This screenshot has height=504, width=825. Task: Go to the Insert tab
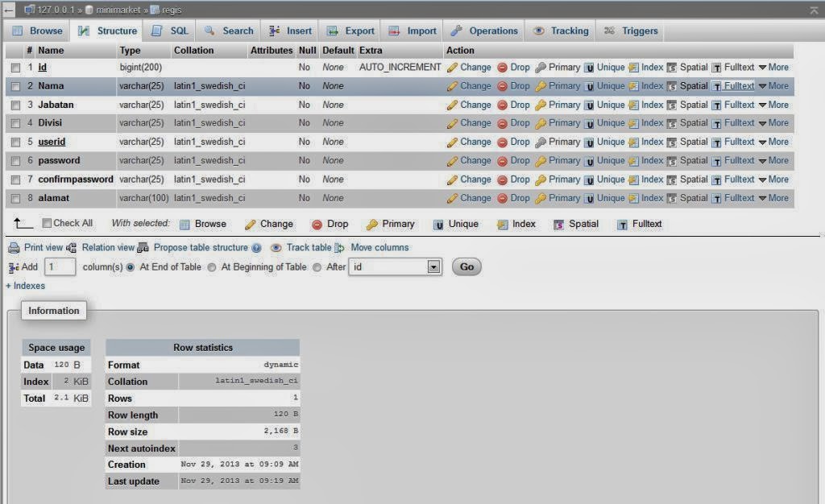point(290,31)
